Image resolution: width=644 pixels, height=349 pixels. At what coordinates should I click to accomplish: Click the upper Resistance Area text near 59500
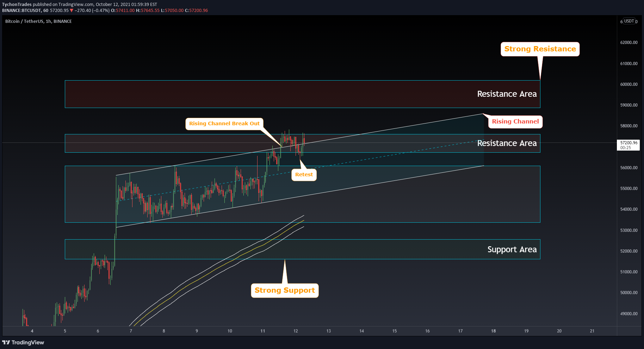tap(507, 94)
